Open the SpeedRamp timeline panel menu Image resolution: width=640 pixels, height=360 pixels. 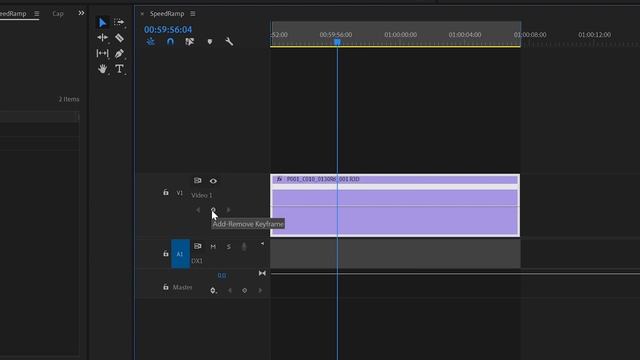coord(193,13)
